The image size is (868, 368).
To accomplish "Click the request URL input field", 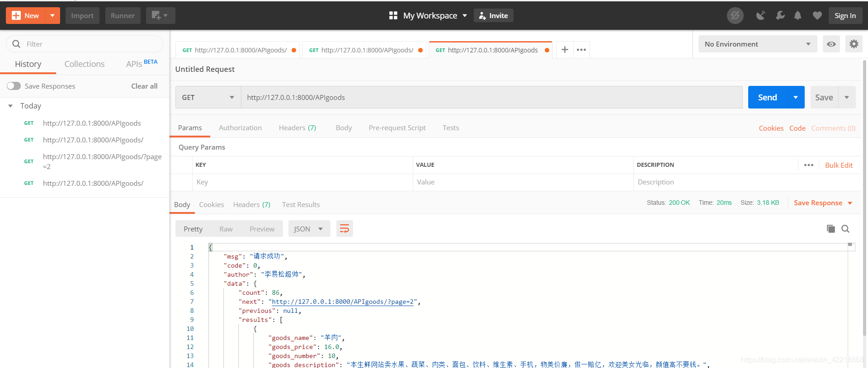I will point(492,97).
